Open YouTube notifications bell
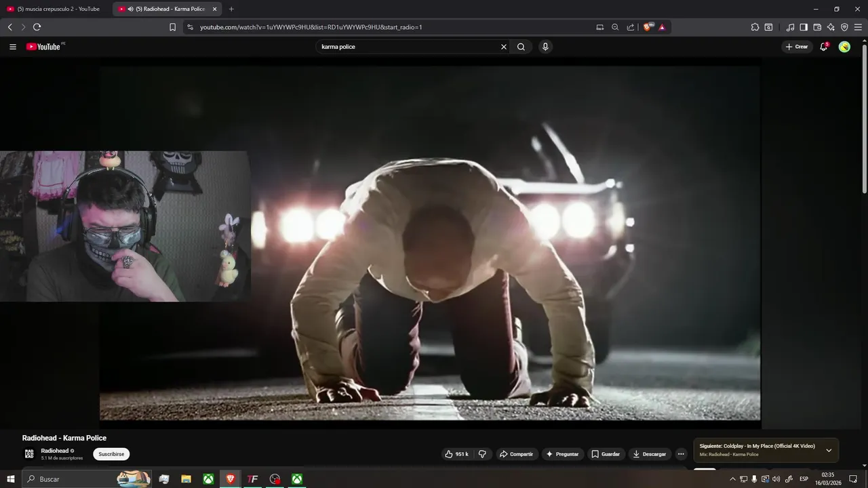The width and height of the screenshot is (868, 488). [823, 47]
